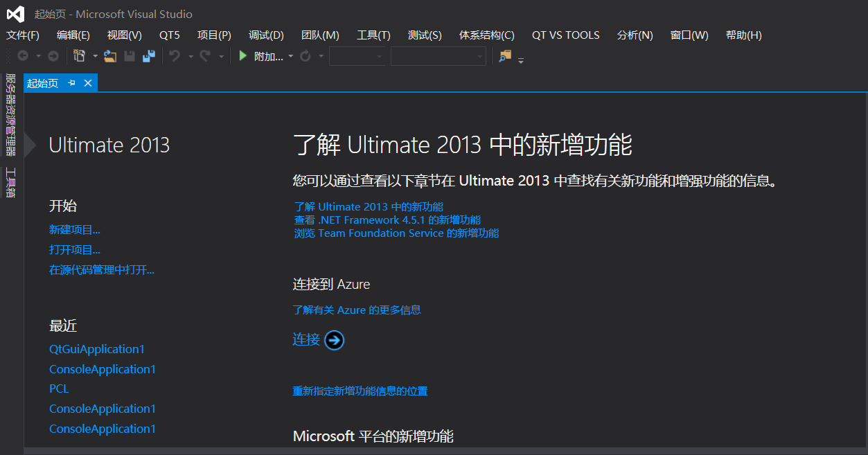Image resolution: width=868 pixels, height=455 pixels.
Task: Click 重新指定新增功能信息的位置 link
Action: point(360,391)
